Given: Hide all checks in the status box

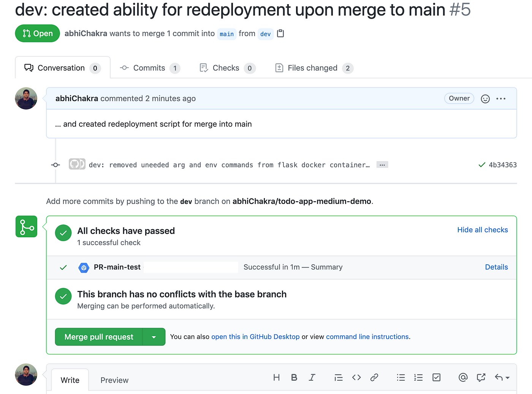Looking at the screenshot, I should coord(483,230).
